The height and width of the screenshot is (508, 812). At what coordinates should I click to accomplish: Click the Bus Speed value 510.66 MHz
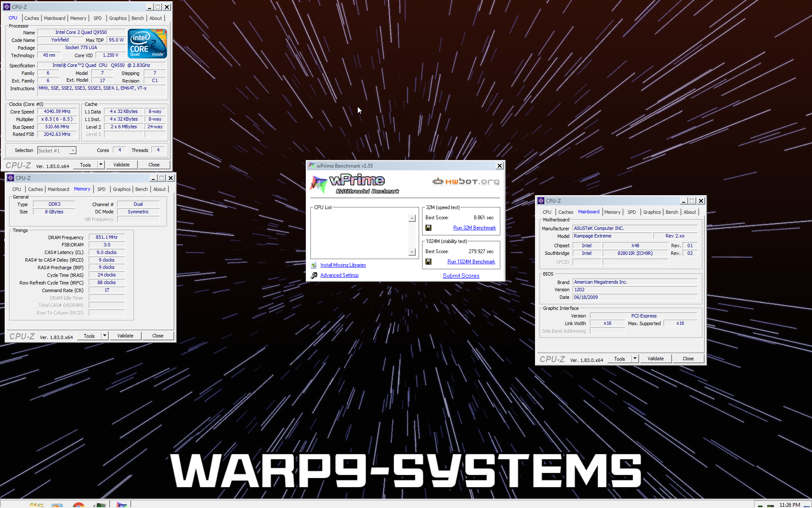coord(57,127)
